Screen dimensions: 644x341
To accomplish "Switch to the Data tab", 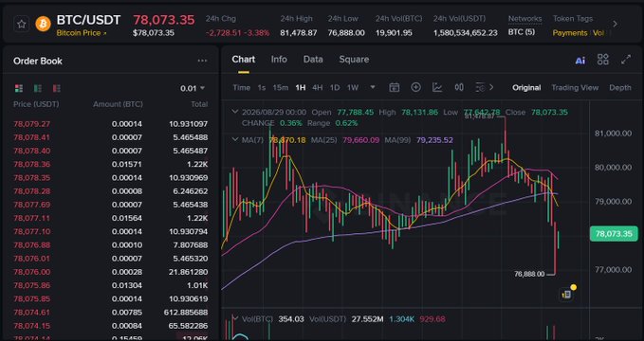I will coord(313,60).
